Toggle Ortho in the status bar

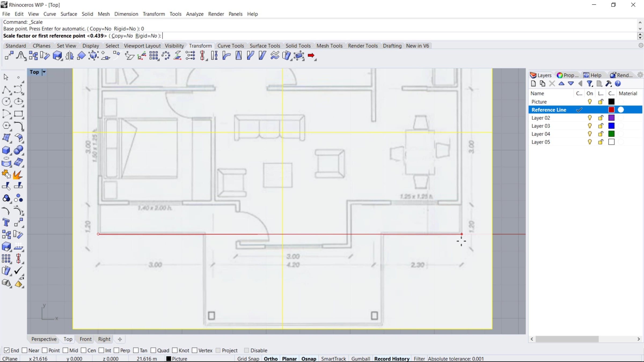(x=270, y=359)
